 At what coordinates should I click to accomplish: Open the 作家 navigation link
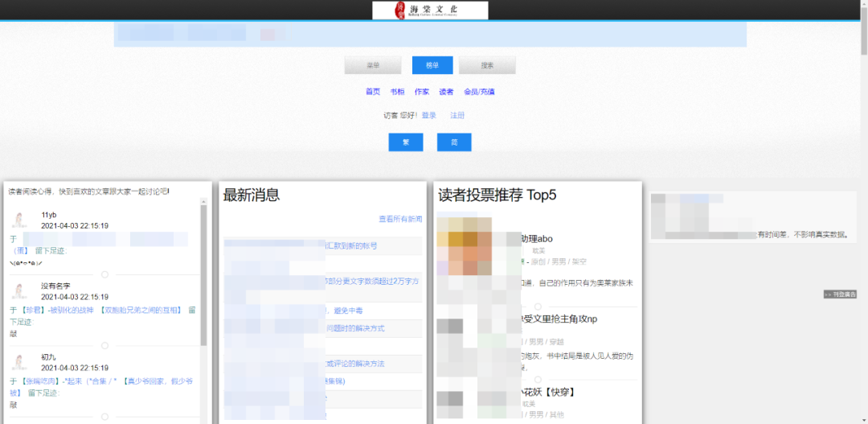point(422,92)
